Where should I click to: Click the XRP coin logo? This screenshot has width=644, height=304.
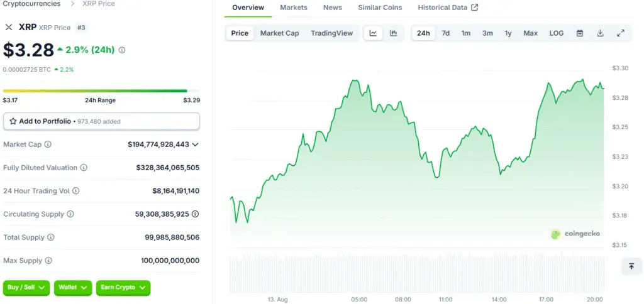(x=9, y=28)
